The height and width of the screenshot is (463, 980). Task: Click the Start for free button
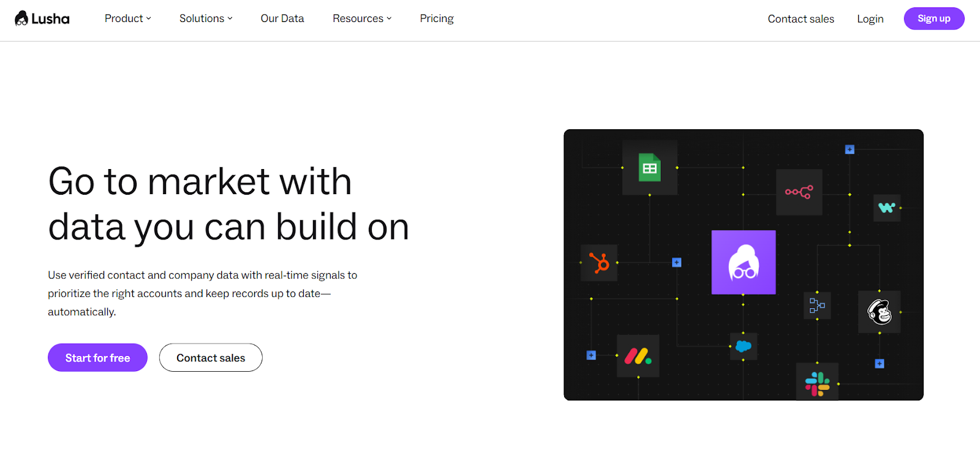pyautogui.click(x=97, y=358)
